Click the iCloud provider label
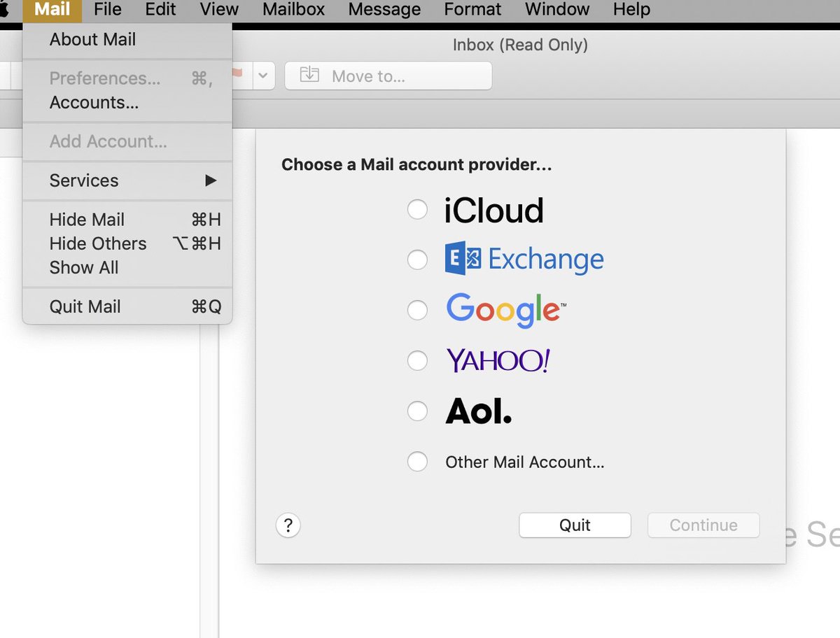The image size is (840, 638). pos(494,210)
